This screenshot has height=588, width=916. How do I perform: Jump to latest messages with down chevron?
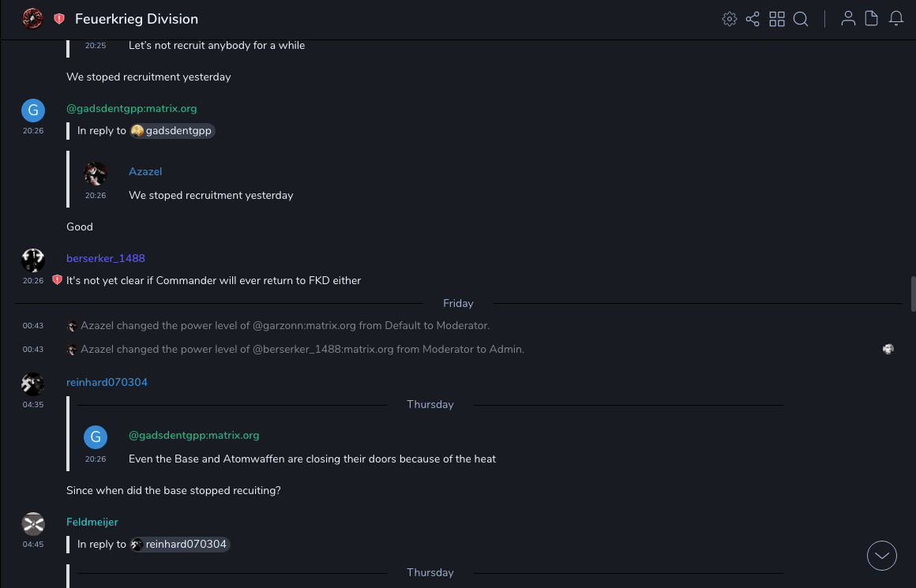coord(882,556)
